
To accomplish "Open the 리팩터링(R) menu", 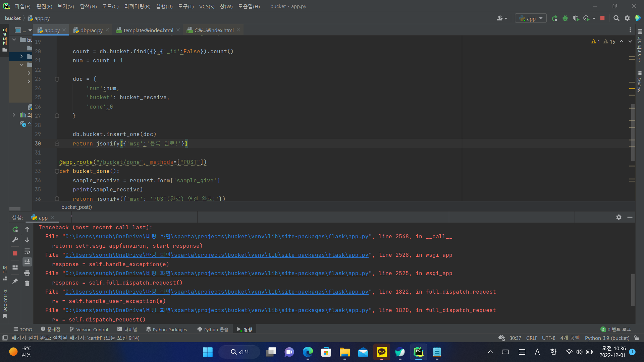I will [137, 6].
